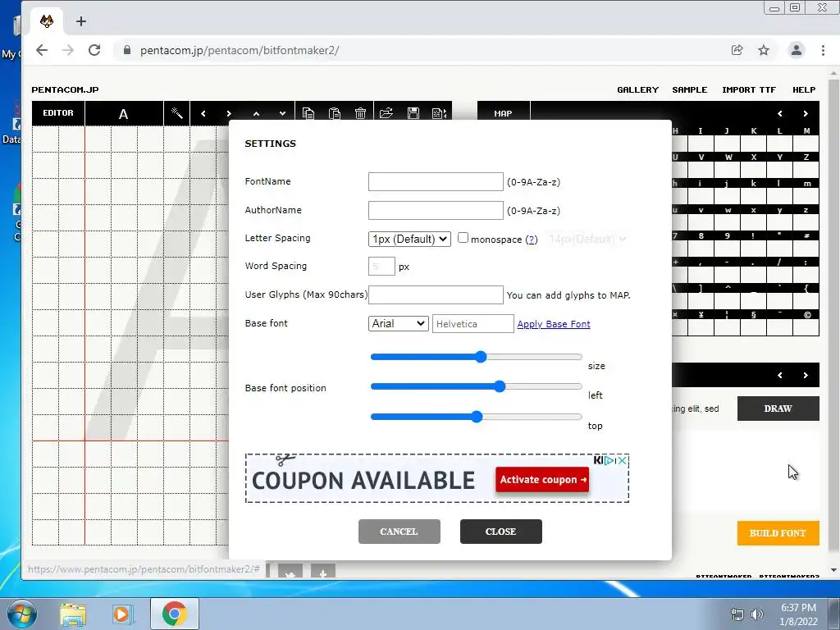Click the FontName input field
The width and height of the screenshot is (840, 630).
[x=436, y=181]
